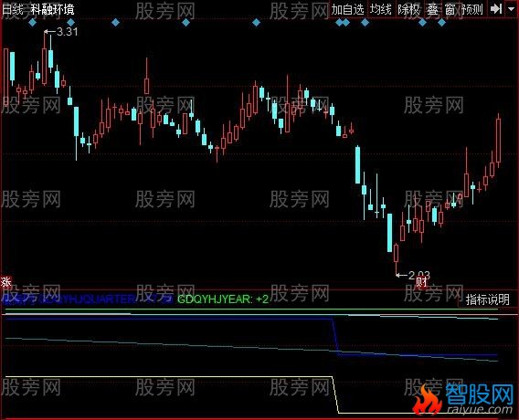Click the red 张 marker icon
Image resolution: width=519 pixels, height=420 pixels.
click(6, 282)
